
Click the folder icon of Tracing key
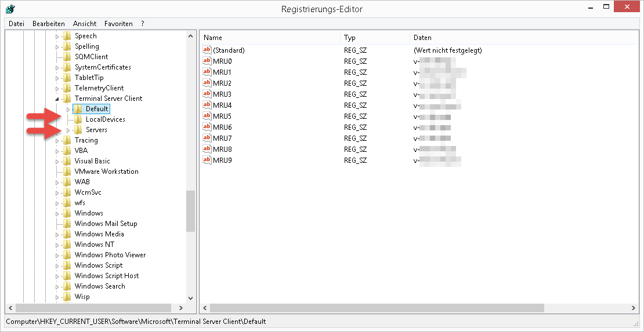67,140
